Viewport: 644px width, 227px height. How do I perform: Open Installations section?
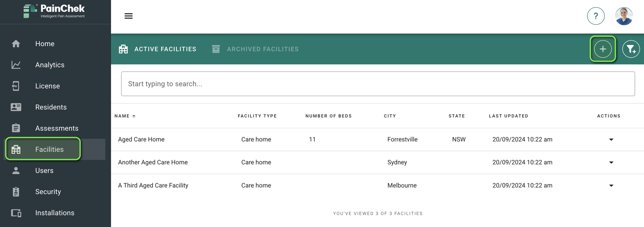click(x=55, y=213)
